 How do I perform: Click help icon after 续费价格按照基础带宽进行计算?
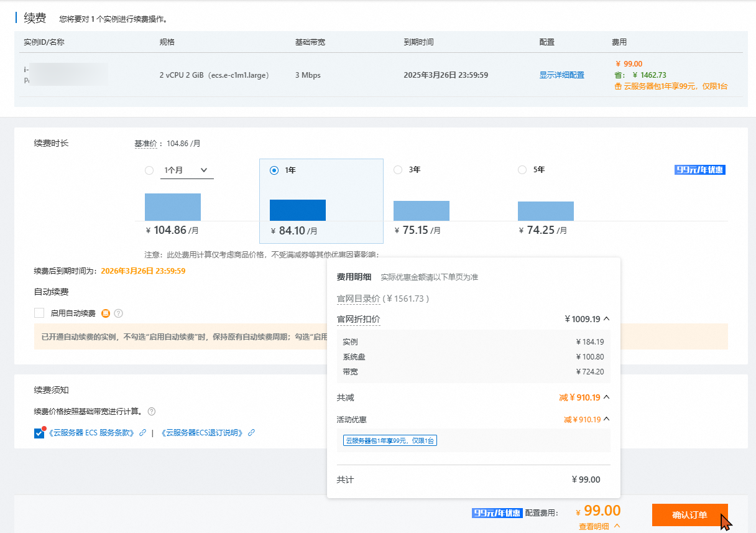(152, 412)
